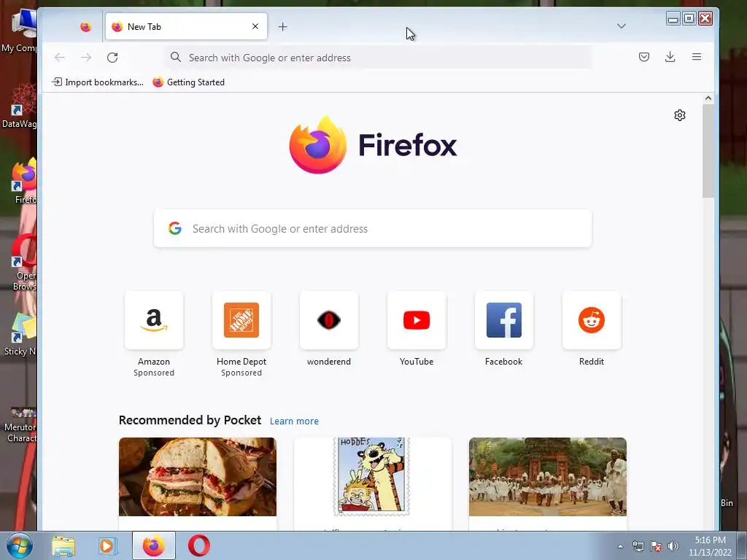Viewport: 747px width, 560px height.
Task: Minimize the Firefox window
Action: click(x=673, y=18)
